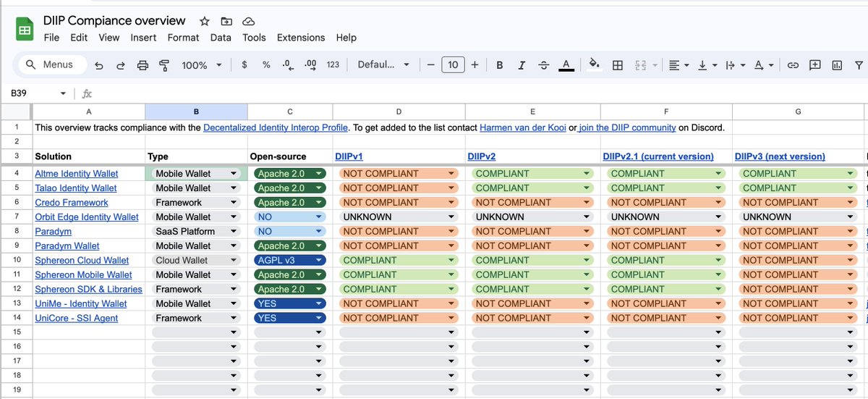Click the insert chart icon
Screen dimensions: 868x399
[x=837, y=65]
